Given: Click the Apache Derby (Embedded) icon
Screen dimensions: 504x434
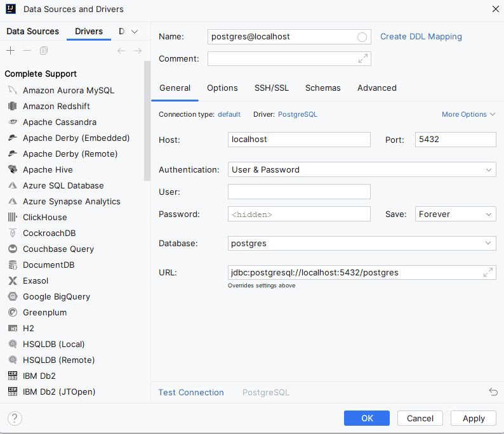Looking at the screenshot, I should 13,138.
